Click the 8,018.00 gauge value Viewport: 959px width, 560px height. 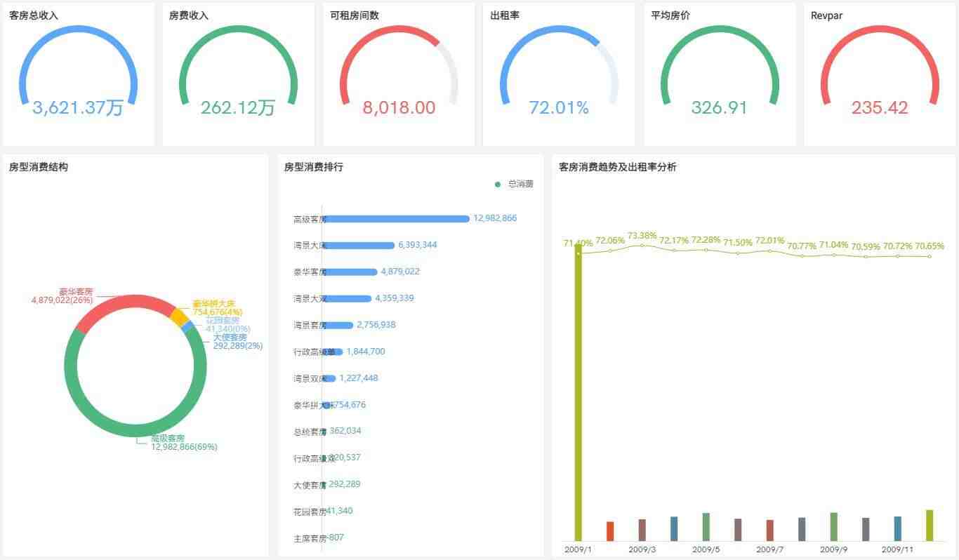[x=399, y=107]
